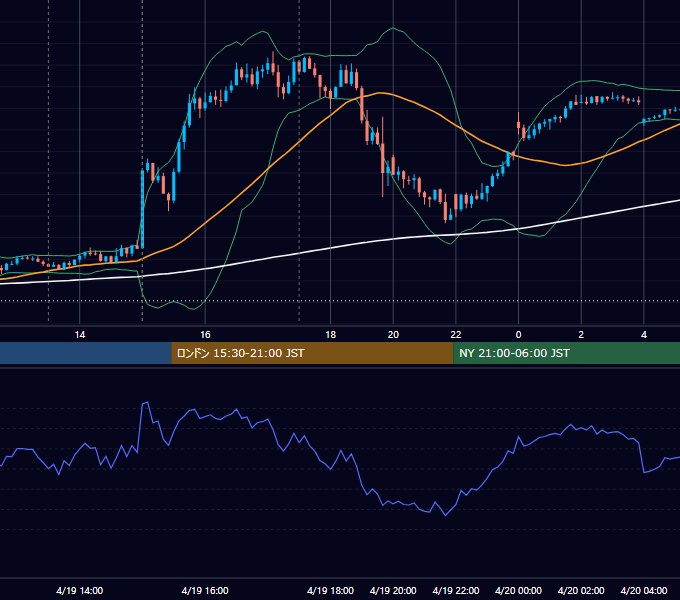Select the 4/20 02:00 date label

(581, 590)
